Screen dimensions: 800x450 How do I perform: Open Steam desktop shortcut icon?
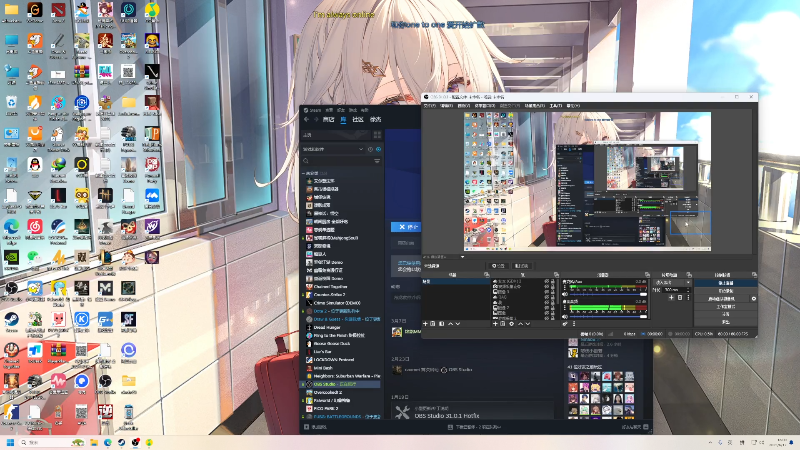point(11,320)
